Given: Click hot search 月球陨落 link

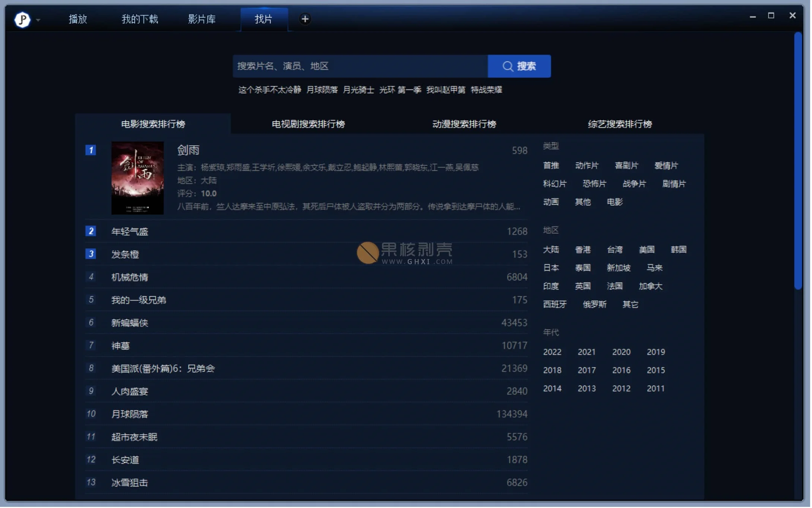Looking at the screenshot, I should pos(322,90).
